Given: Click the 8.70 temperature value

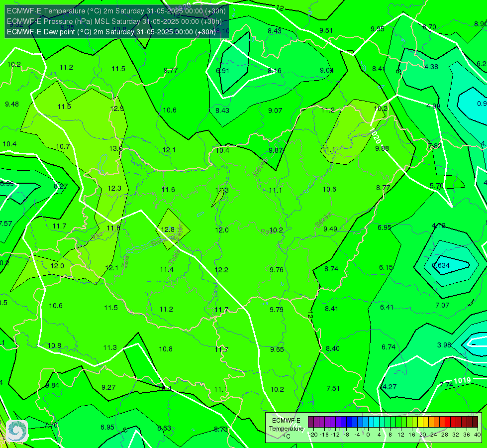Looking at the screenshot, I should coord(429,27).
